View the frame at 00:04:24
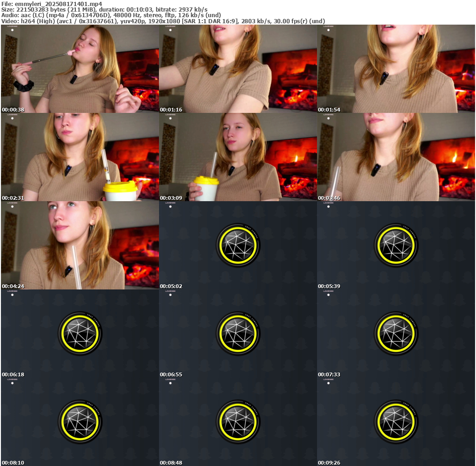Viewport: 476px width, 466px height. [x=80, y=245]
